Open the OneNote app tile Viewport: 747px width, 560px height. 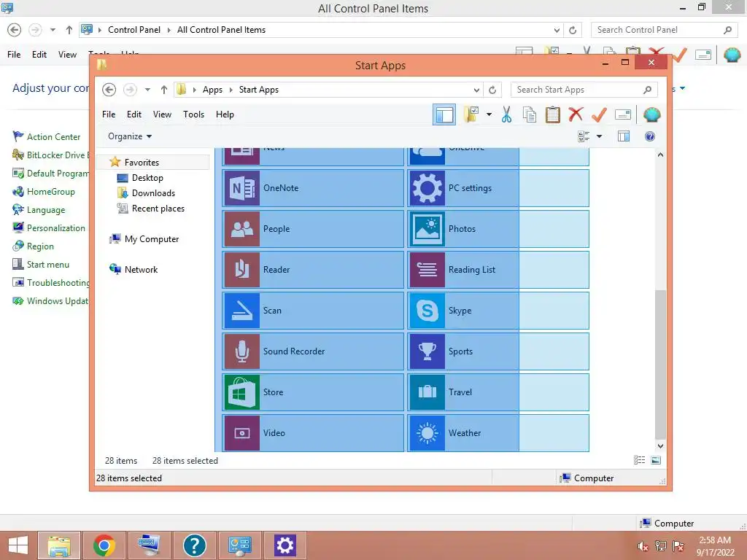pos(312,188)
